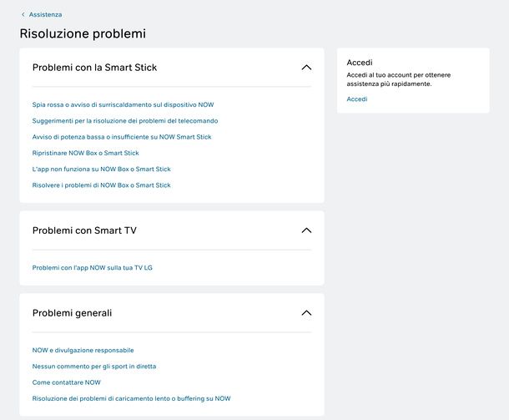Open Risolvere i problemi di NOW Box link
This screenshot has width=509, height=420.
click(101, 185)
